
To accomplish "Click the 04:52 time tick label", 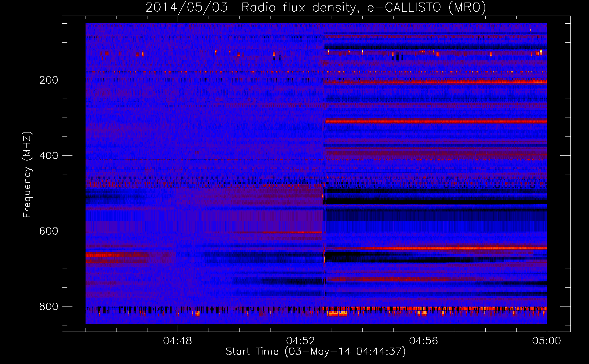I will [301, 341].
